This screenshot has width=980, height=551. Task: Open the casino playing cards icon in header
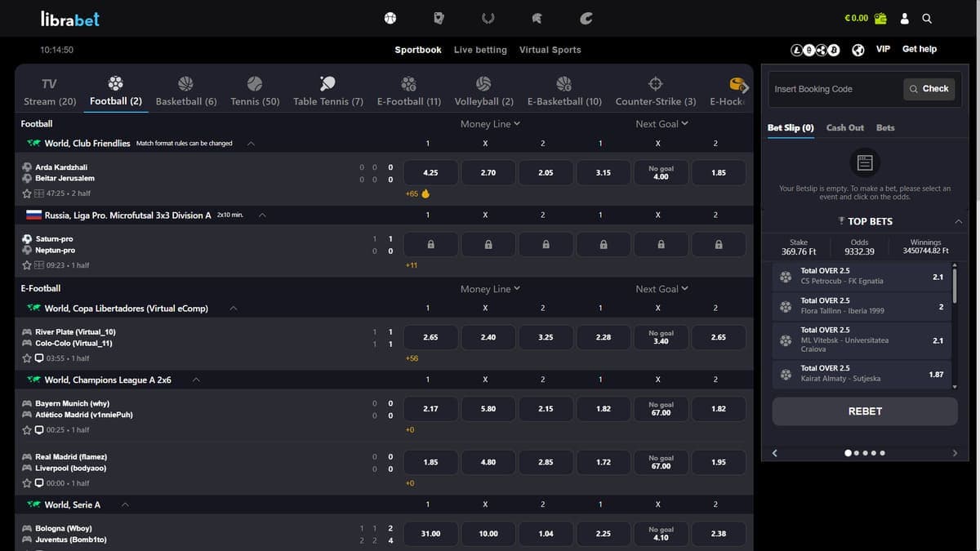439,18
